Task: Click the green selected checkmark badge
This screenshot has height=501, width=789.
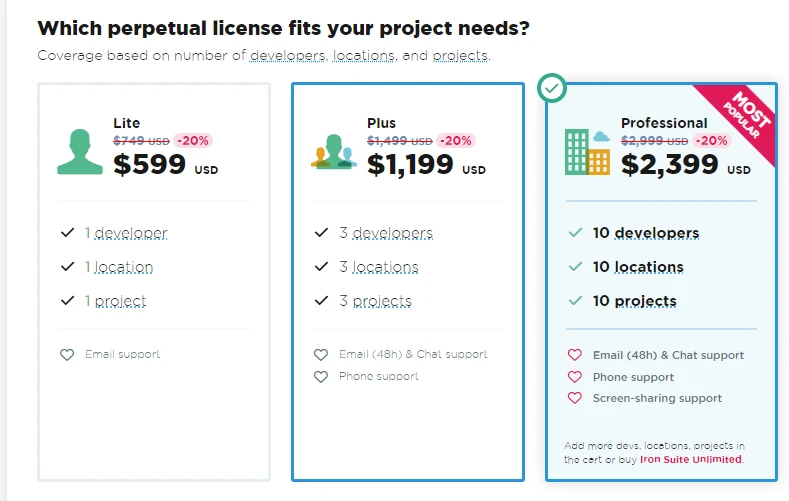Action: tap(551, 88)
